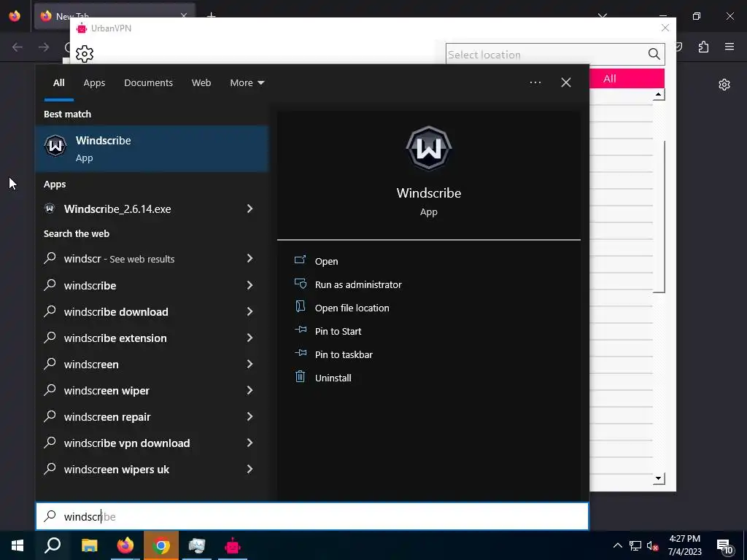Click Pin to taskbar for Windscribe
Viewport: 747px width, 560px height.
[x=344, y=355]
